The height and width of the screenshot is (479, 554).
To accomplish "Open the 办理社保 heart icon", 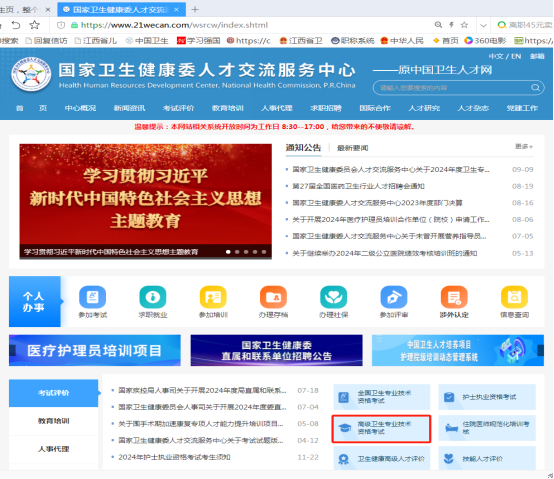I will coord(334,297).
